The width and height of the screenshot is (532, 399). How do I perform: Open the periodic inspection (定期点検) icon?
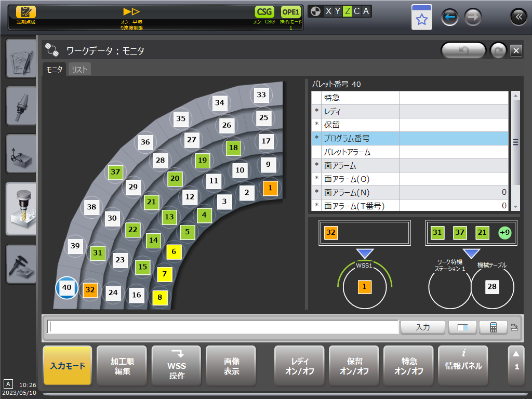(x=26, y=14)
